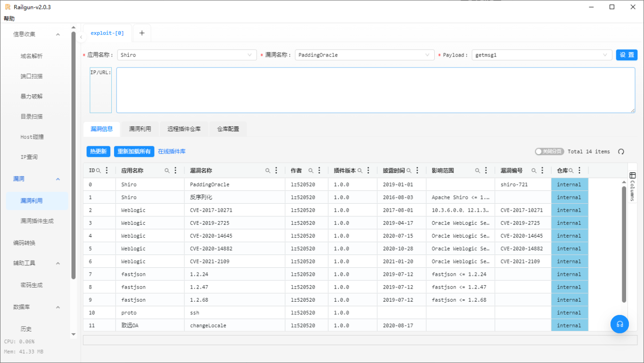Open the 应用名称 Shiro dropdown
The height and width of the screenshot is (363, 644).
point(187,55)
